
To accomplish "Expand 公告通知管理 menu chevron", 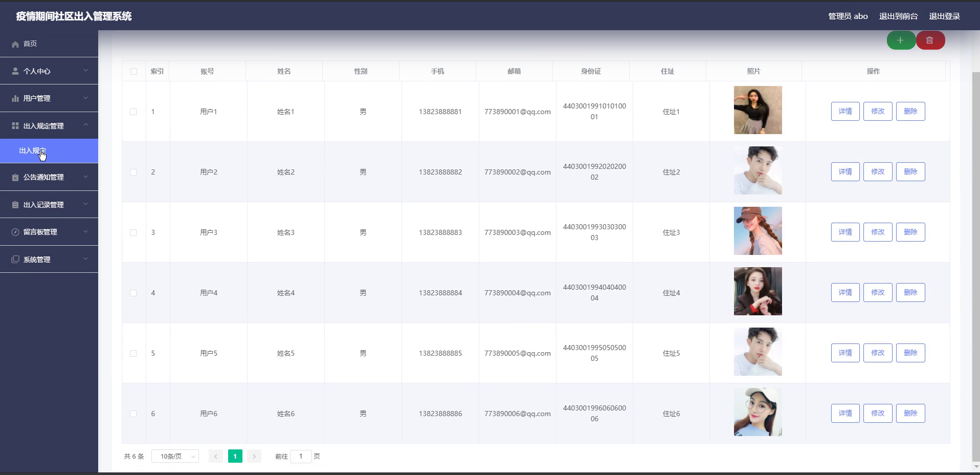I will 85,177.
